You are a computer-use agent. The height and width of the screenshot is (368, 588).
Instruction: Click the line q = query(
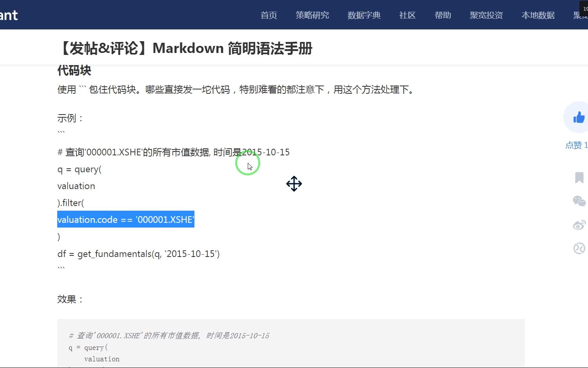pyautogui.click(x=79, y=169)
